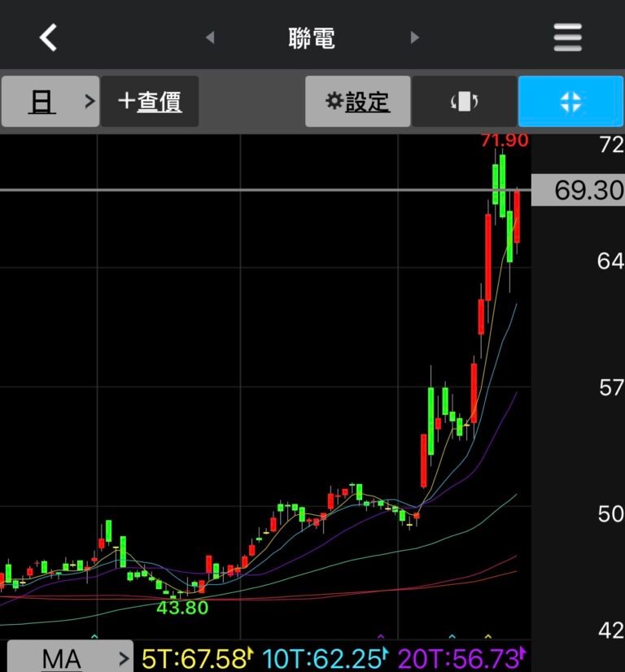The height and width of the screenshot is (672, 625).
Task: Open the MA indicator selector
Action: 68,657
